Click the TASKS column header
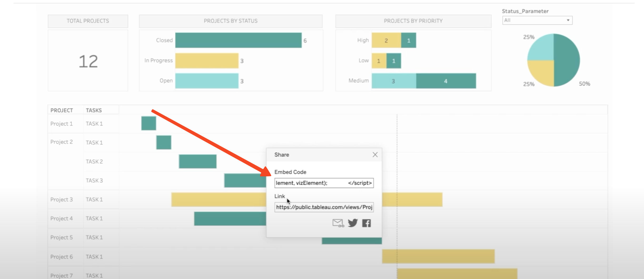Image resolution: width=644 pixels, height=279 pixels. 94,110
